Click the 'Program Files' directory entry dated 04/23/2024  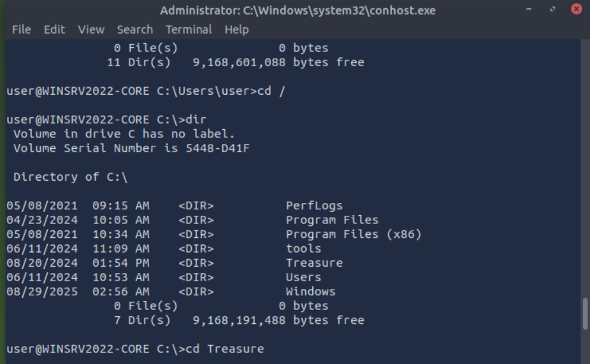332,220
